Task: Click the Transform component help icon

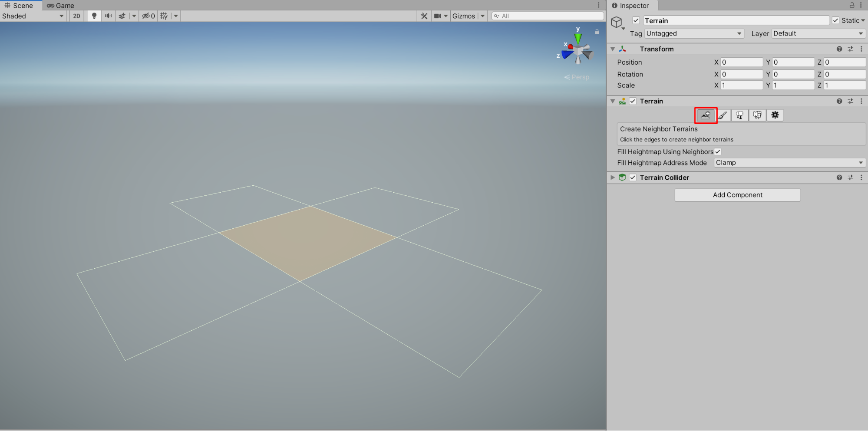Action: [839, 49]
